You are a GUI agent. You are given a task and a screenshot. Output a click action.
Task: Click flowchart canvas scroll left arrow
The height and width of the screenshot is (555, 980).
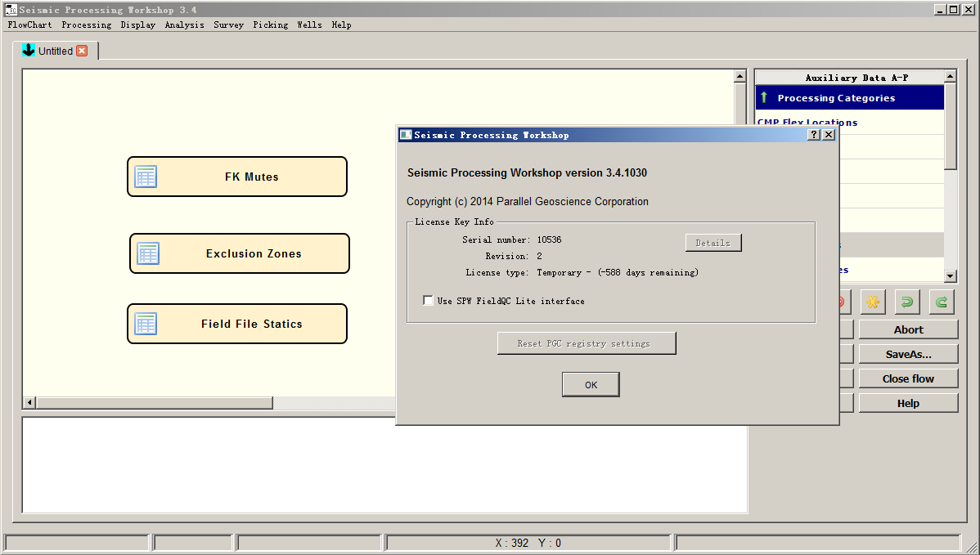point(29,403)
